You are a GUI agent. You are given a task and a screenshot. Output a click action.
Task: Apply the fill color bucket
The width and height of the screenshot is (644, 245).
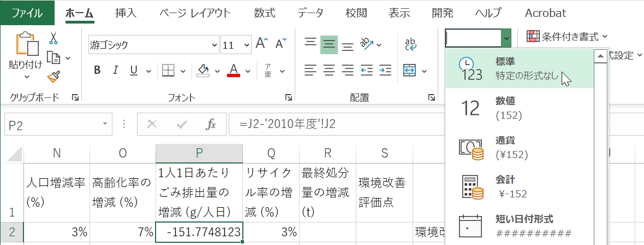click(x=204, y=71)
